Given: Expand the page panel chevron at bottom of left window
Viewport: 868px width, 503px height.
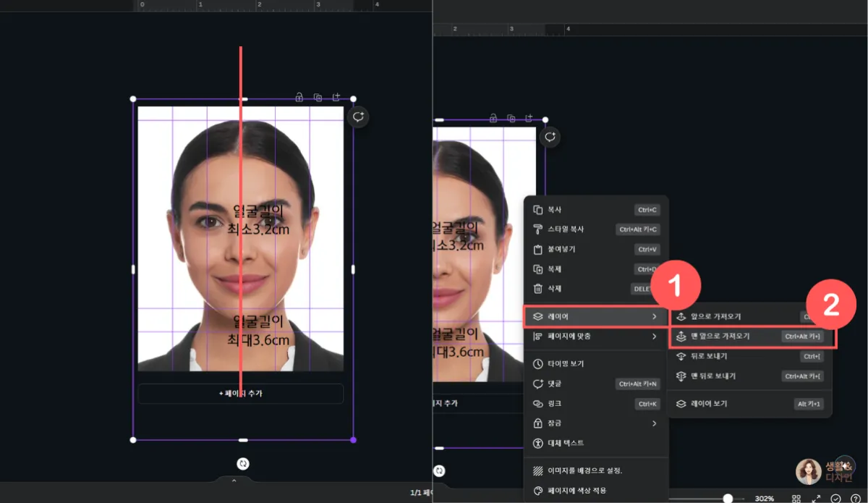Looking at the screenshot, I should [x=234, y=480].
